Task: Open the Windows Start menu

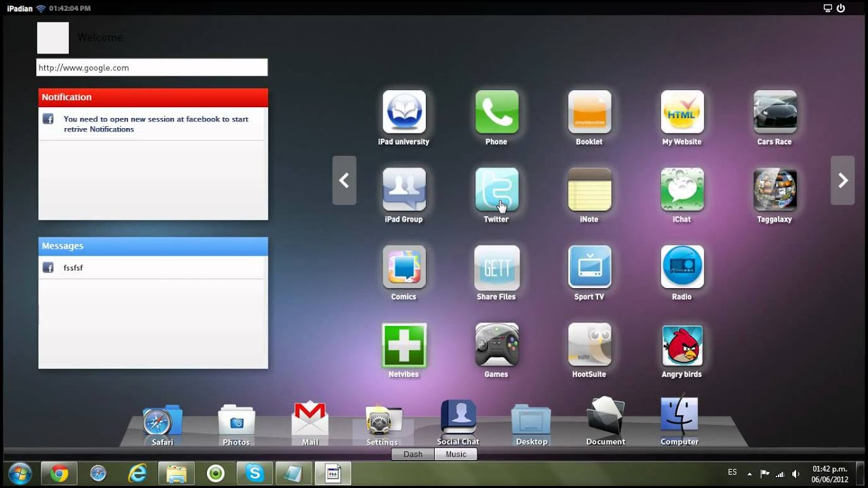Action: (x=20, y=473)
